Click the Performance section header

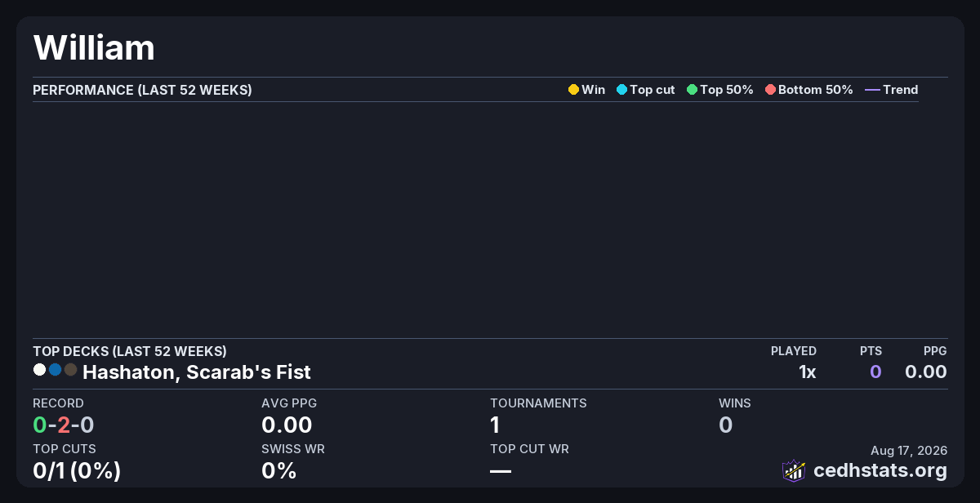pos(142,90)
